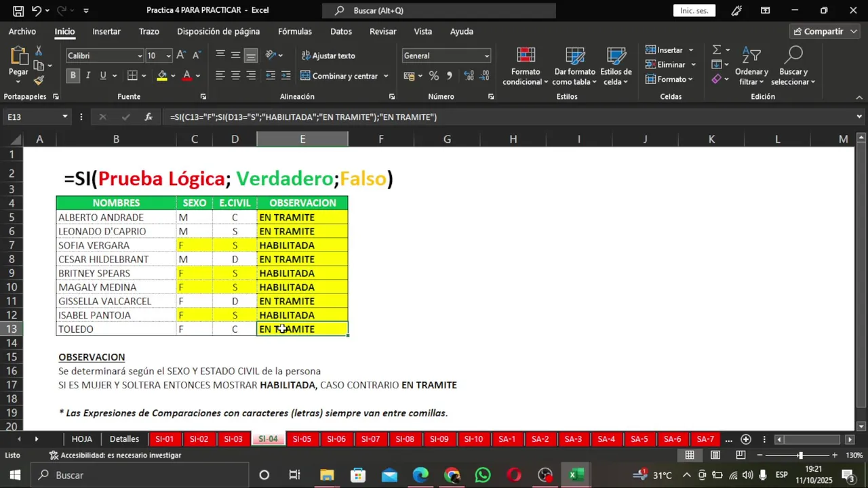
Task: Open Excel in the Windows taskbar
Action: (576, 475)
